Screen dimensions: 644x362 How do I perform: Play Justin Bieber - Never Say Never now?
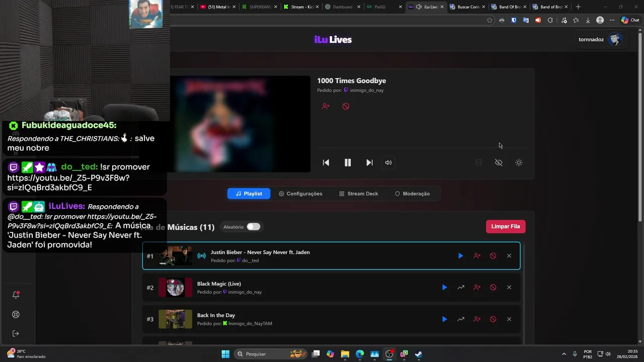click(460, 256)
